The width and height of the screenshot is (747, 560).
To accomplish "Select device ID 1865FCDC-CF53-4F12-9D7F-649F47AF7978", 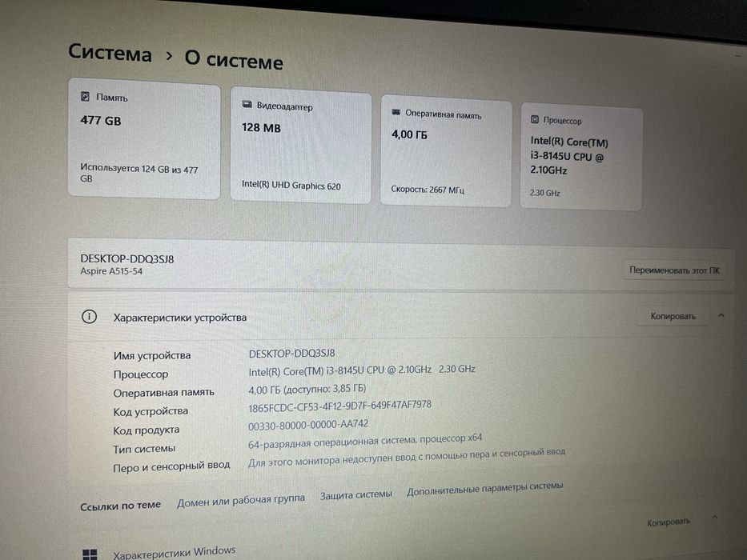I will pyautogui.click(x=339, y=406).
